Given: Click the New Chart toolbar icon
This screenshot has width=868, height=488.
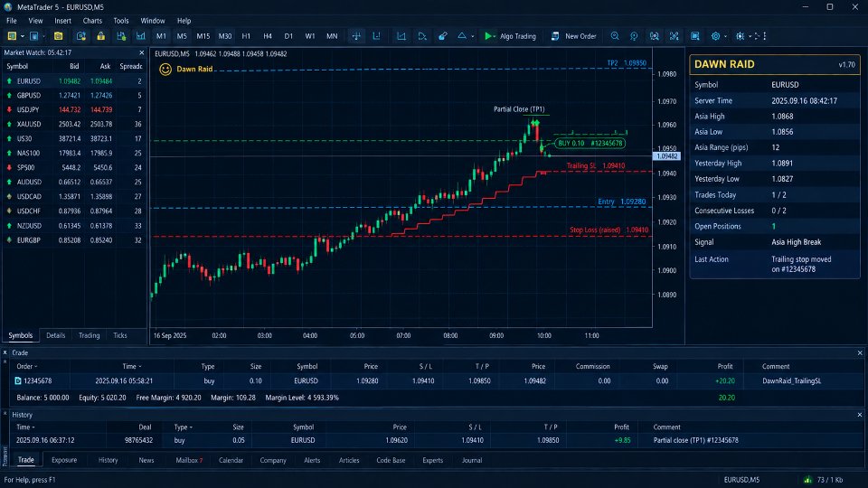Looking at the screenshot, I should click(x=12, y=36).
